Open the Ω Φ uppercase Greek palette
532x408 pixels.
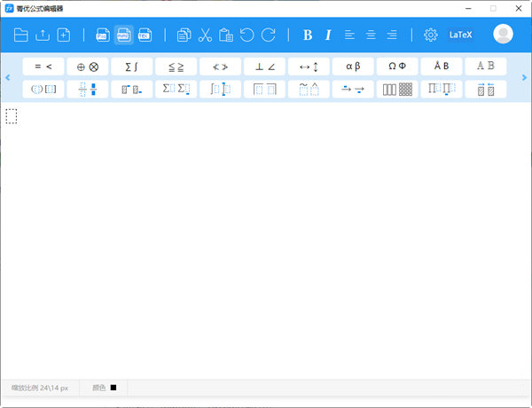[x=397, y=67]
